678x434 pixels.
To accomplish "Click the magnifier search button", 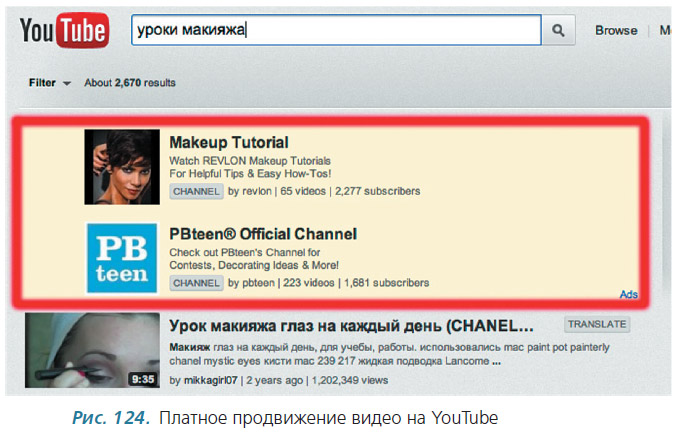I will (x=559, y=30).
